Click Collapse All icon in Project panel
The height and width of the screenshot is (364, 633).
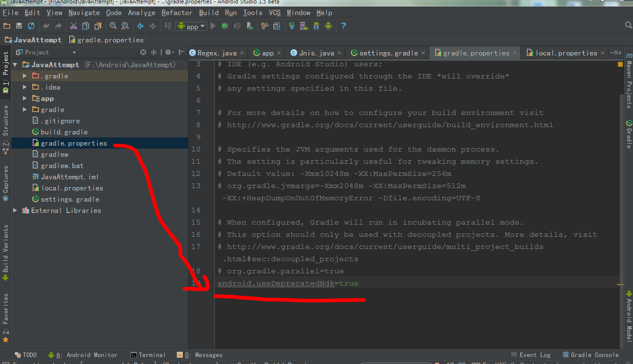click(153, 52)
